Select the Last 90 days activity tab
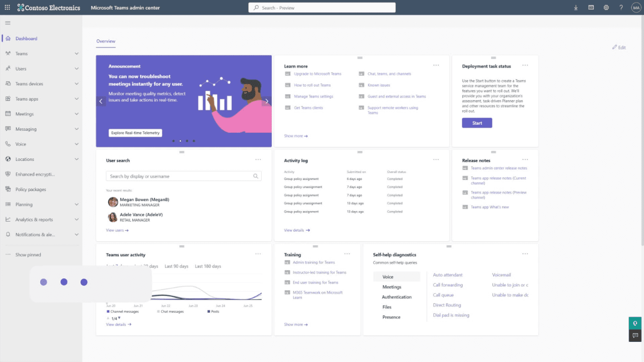Image resolution: width=644 pixels, height=362 pixels. click(177, 266)
